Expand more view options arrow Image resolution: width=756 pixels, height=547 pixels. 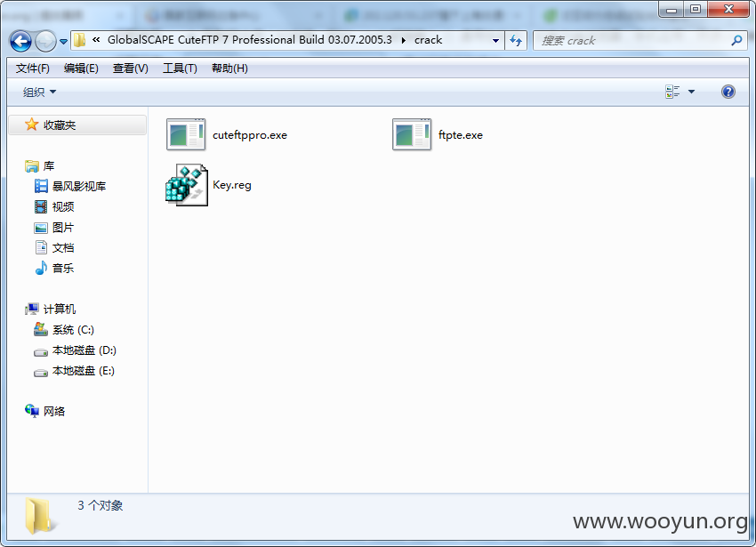(691, 92)
